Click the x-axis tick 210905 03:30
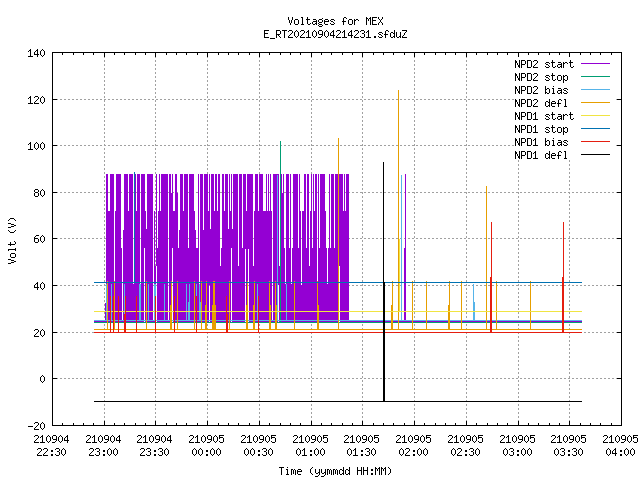Image resolution: width=640 pixels, height=480 pixels. [569, 446]
